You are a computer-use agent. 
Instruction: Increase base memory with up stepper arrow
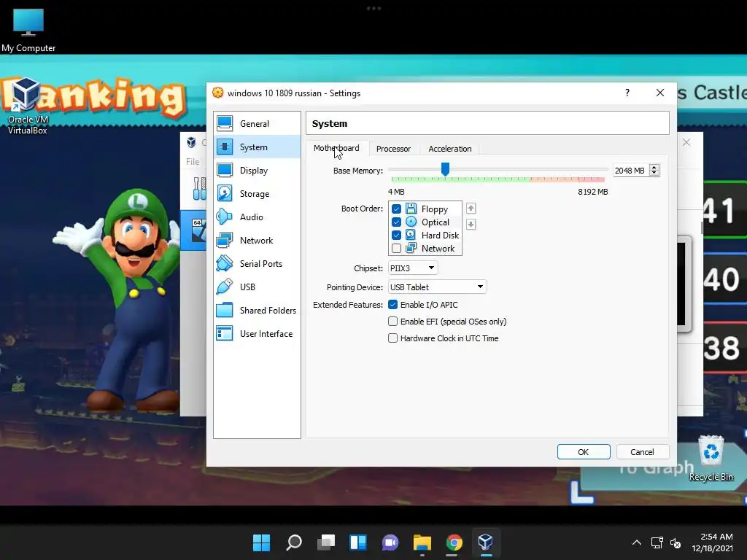click(x=654, y=167)
